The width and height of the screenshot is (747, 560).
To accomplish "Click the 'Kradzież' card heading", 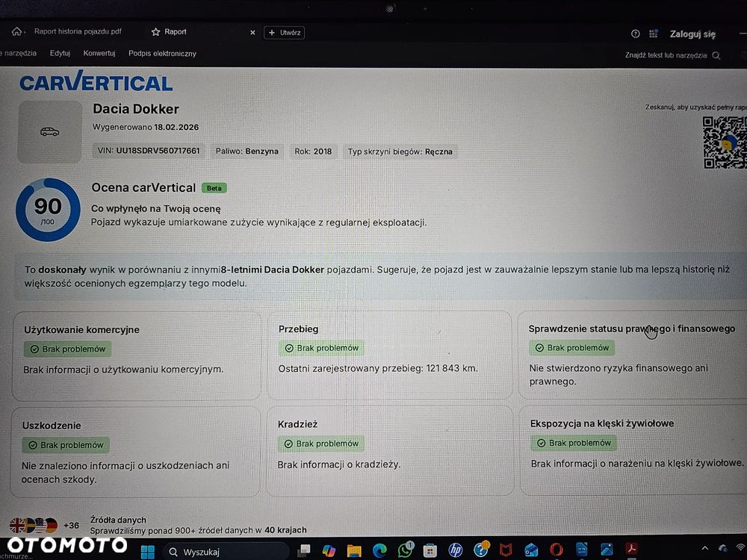I will pyautogui.click(x=297, y=424).
